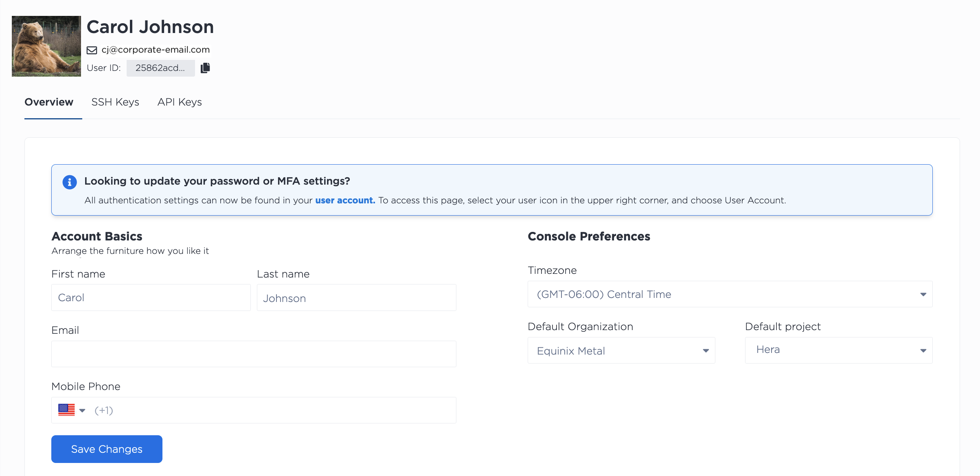Click the Console Preferences heading
This screenshot has height=476, width=980.
(x=589, y=236)
